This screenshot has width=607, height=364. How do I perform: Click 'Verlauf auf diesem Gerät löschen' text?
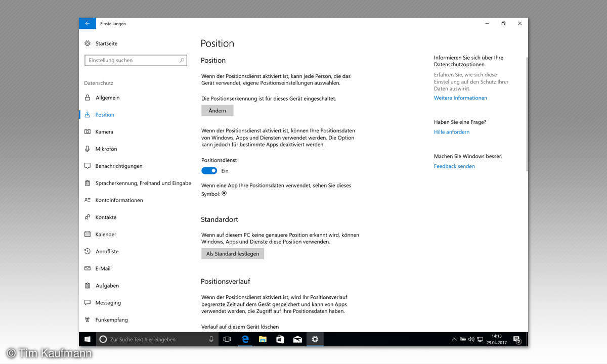coord(240,327)
